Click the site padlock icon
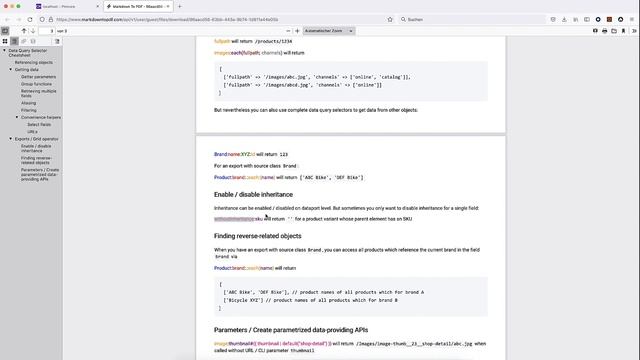 click(x=51, y=19)
